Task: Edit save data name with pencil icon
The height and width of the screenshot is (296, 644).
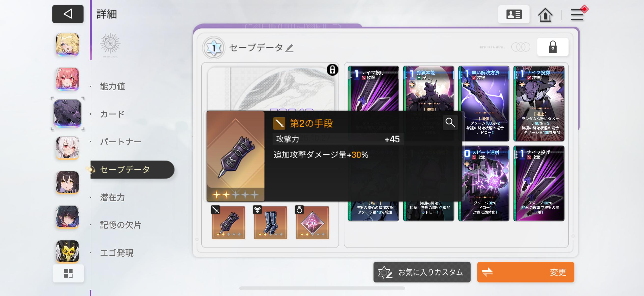Action: click(x=289, y=48)
